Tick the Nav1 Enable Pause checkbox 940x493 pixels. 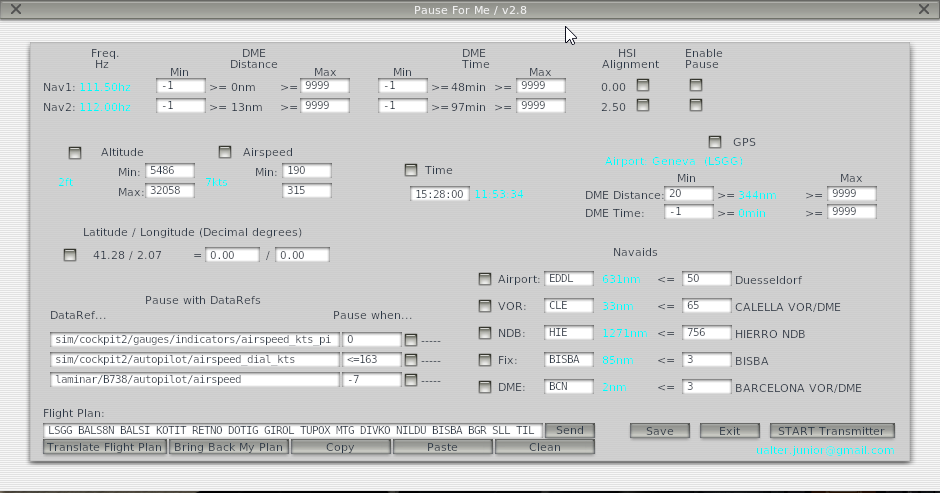click(695, 85)
